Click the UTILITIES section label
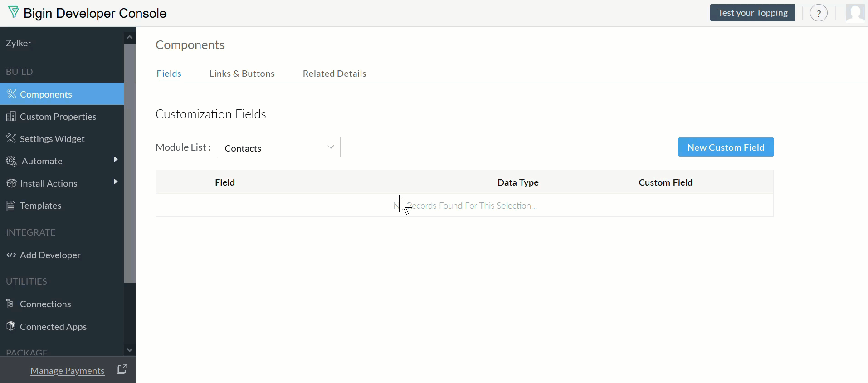 [26, 281]
